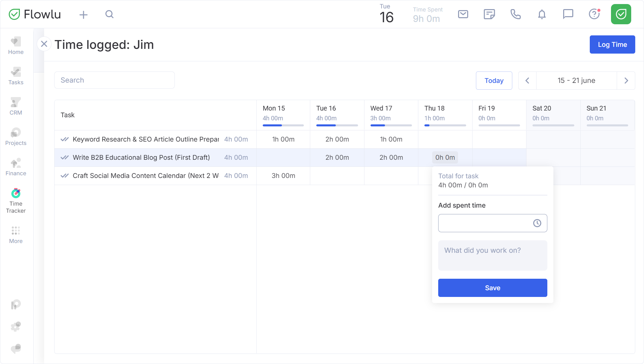Open the green user profile avatar
Viewport: 644px width, 364px height.
point(621,14)
